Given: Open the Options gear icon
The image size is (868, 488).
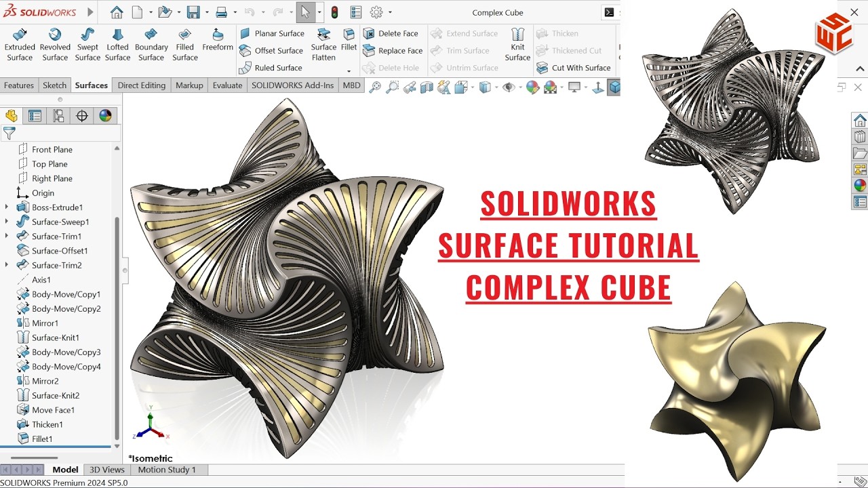Looking at the screenshot, I should tap(376, 12).
